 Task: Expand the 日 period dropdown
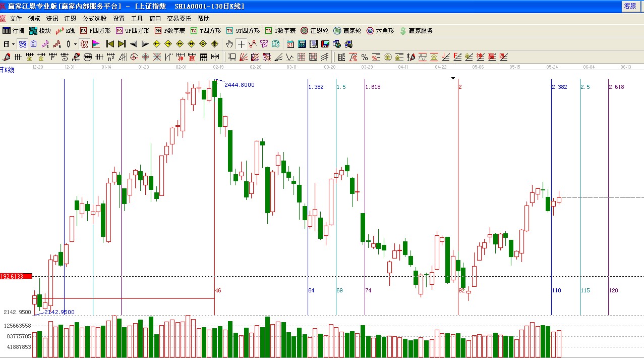point(9,44)
